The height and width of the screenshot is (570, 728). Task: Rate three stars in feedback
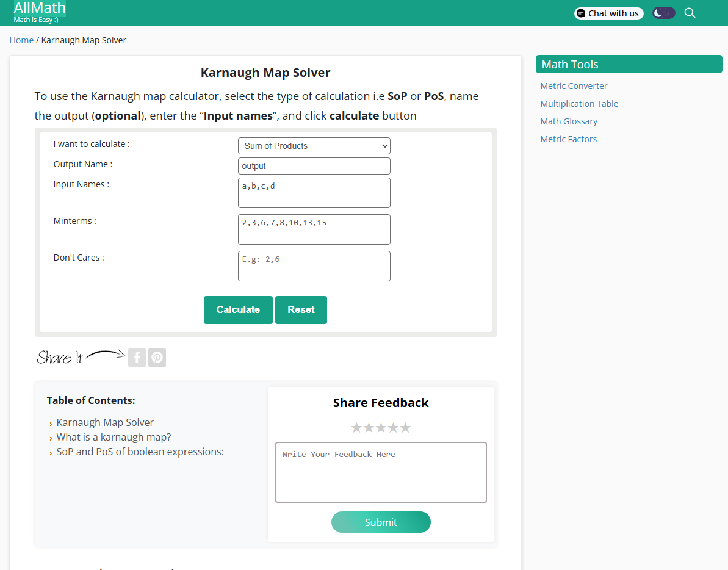pyautogui.click(x=381, y=427)
